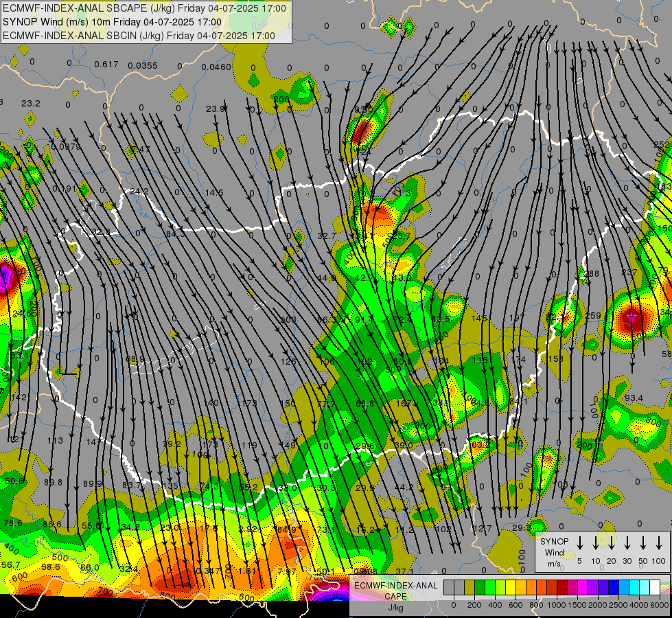This screenshot has height=618, width=672.
Task: Select the SBCAPE title line
Action: pyautogui.click(x=144, y=8)
